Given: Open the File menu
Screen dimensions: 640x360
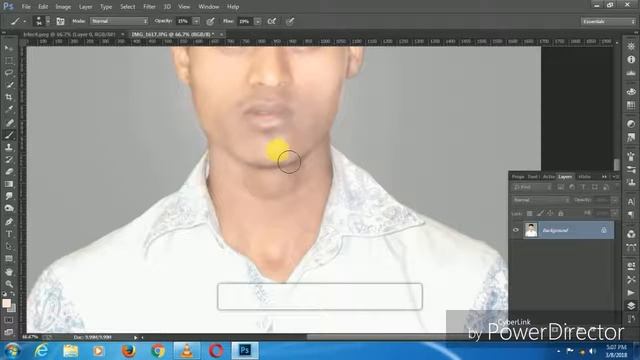Looking at the screenshot, I should tap(26, 7).
